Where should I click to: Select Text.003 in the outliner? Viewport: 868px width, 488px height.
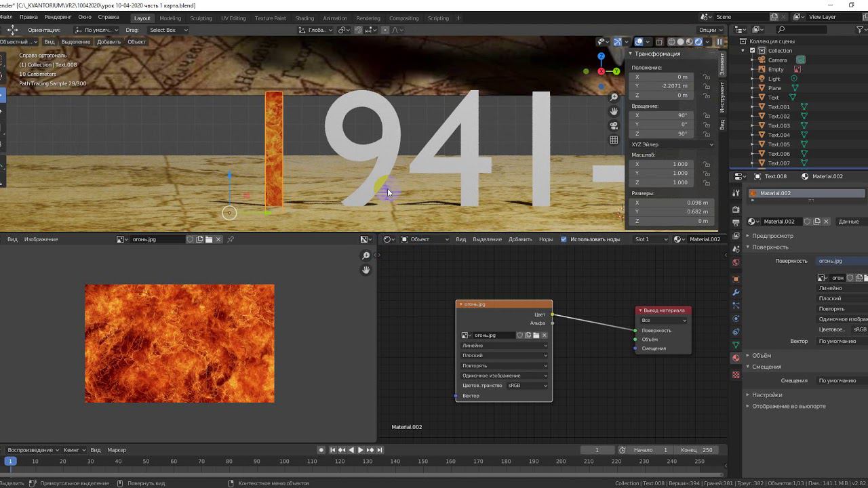point(778,125)
